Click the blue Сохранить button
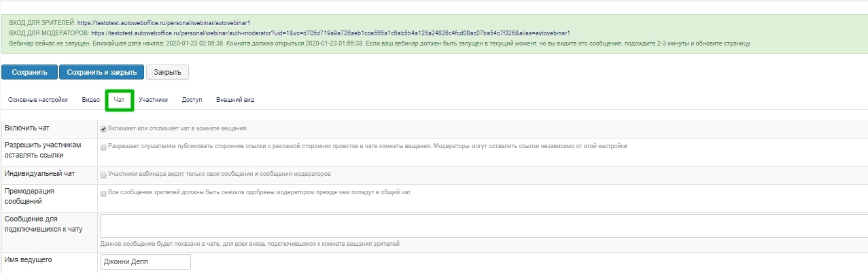This screenshot has width=868, height=273. (x=29, y=72)
